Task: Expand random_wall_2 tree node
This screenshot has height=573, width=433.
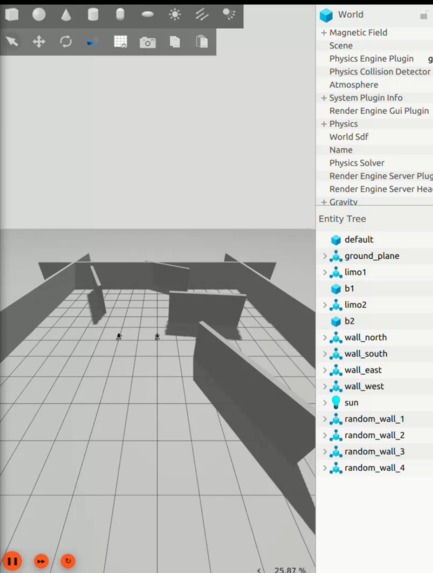Action: tap(324, 435)
